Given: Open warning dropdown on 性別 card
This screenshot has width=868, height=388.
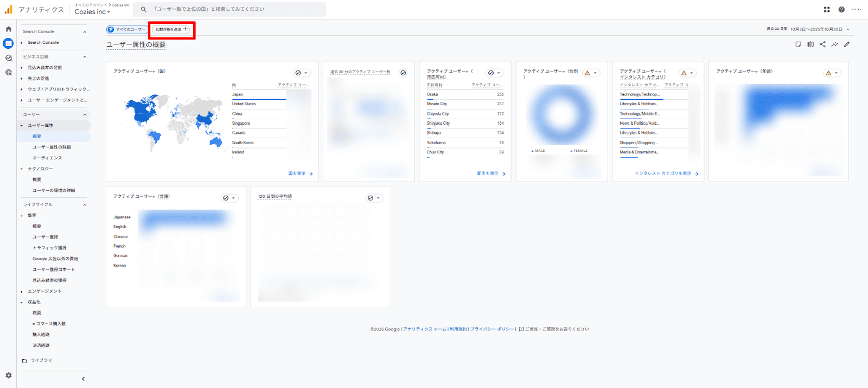Looking at the screenshot, I should (x=591, y=73).
